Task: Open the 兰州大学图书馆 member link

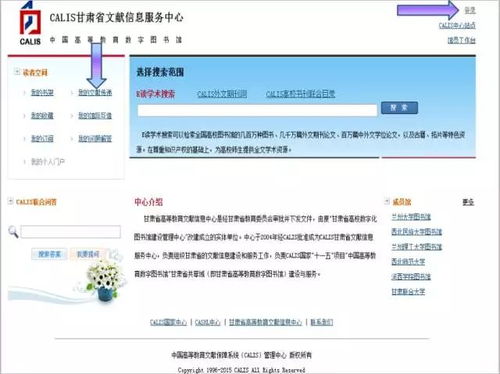Action: [x=411, y=217]
